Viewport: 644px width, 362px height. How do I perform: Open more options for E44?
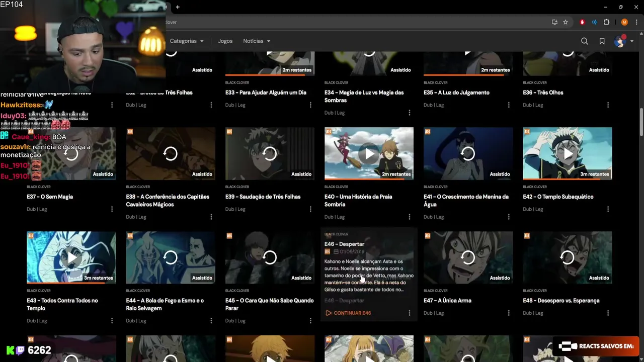211,321
